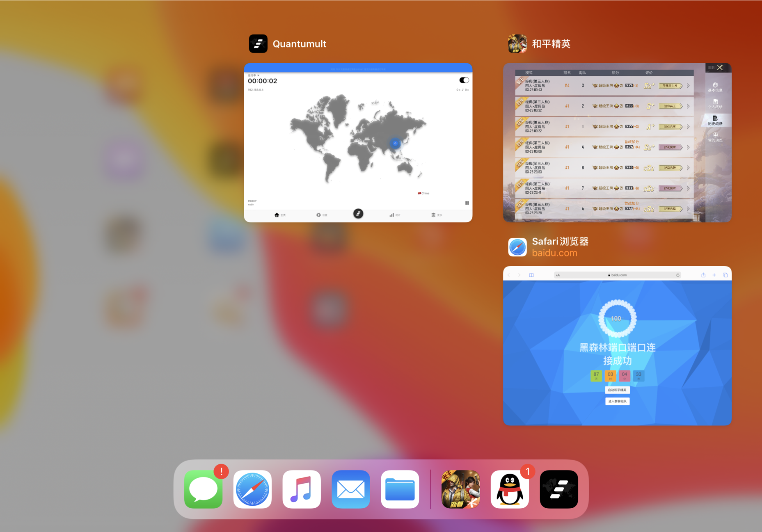The height and width of the screenshot is (532, 762).
Task: Click the 评价 column header
Action: coord(649,73)
